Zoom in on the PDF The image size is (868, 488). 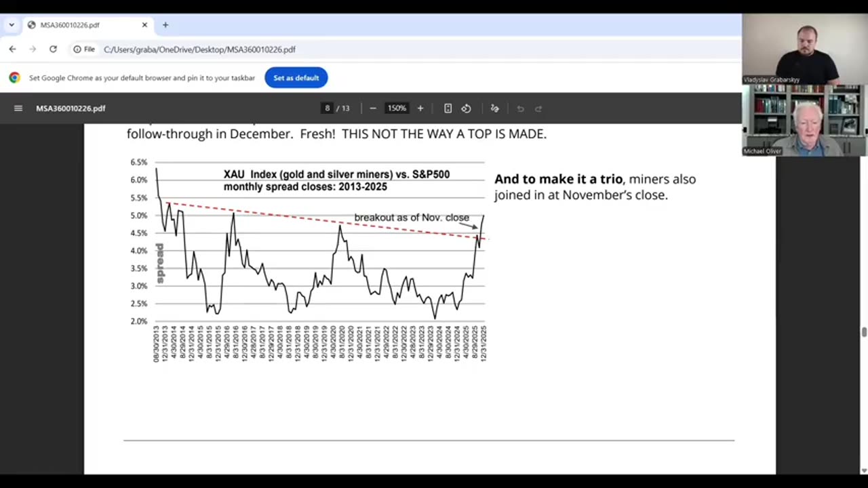coord(420,108)
